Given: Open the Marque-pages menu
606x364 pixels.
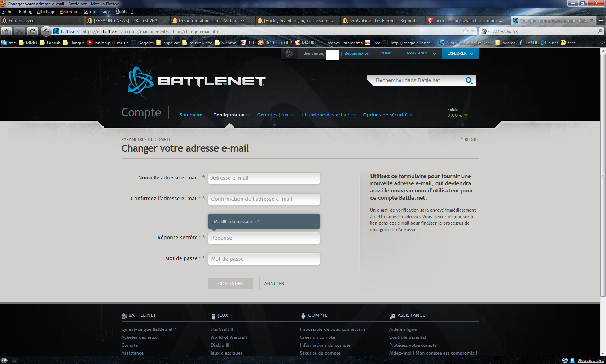Looking at the screenshot, I should click(x=97, y=12).
